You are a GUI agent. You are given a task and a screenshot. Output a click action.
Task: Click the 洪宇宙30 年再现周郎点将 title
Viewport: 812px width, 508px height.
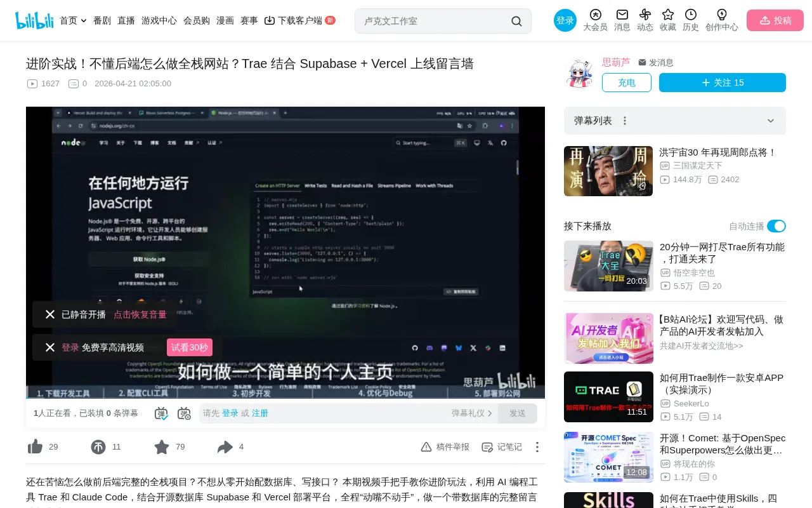pyautogui.click(x=717, y=152)
